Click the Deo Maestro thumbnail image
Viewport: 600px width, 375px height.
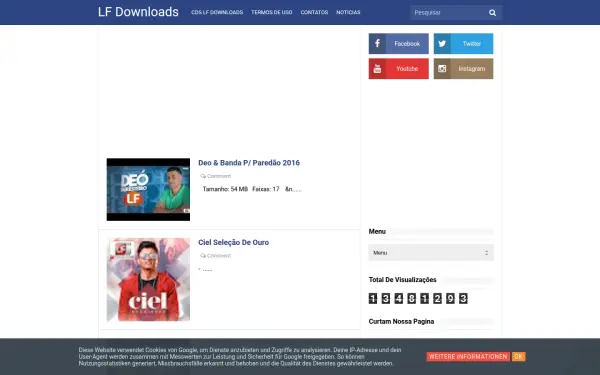[148, 189]
